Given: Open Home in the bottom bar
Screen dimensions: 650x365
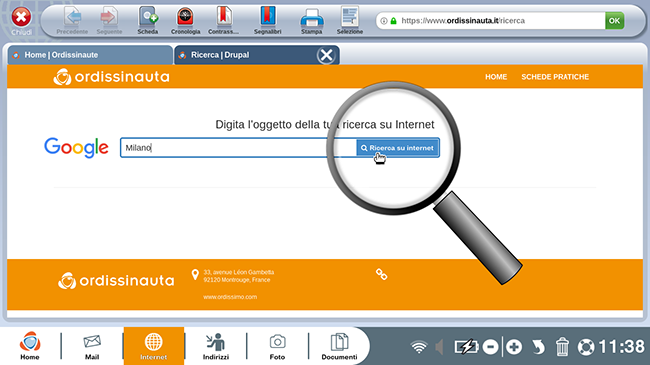Looking at the screenshot, I should click(30, 346).
